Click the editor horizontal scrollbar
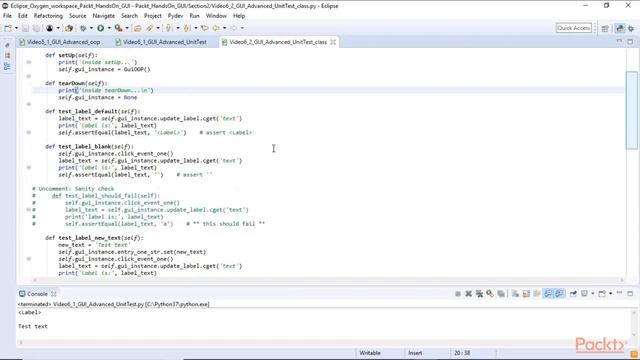The height and width of the screenshot is (360, 640). [x=329, y=280]
